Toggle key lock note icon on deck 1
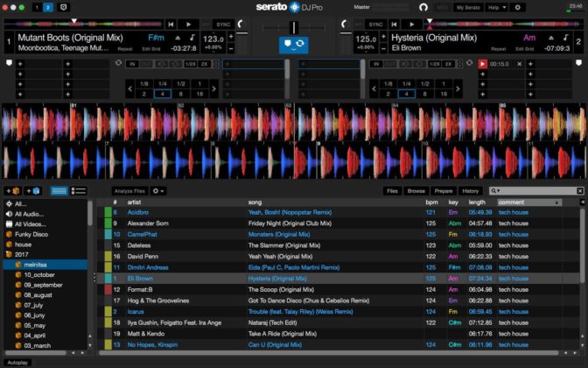This screenshot has width=588, height=368. point(192,38)
